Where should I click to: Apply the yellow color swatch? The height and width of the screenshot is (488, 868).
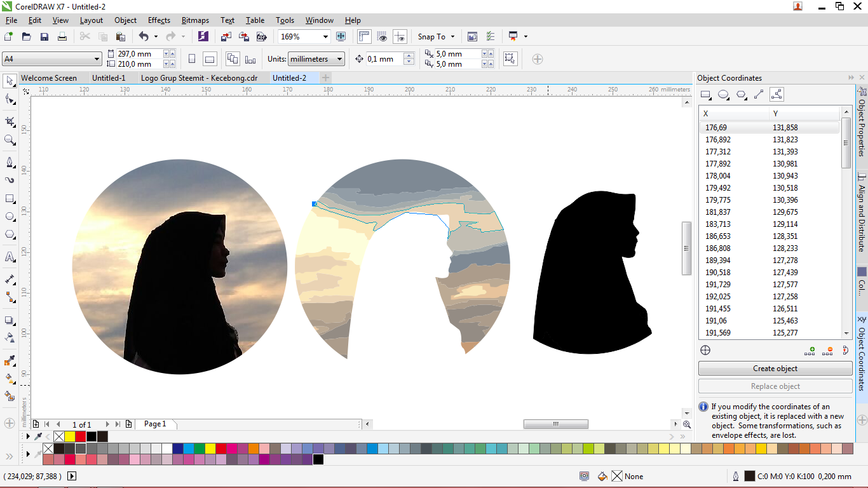point(70,437)
